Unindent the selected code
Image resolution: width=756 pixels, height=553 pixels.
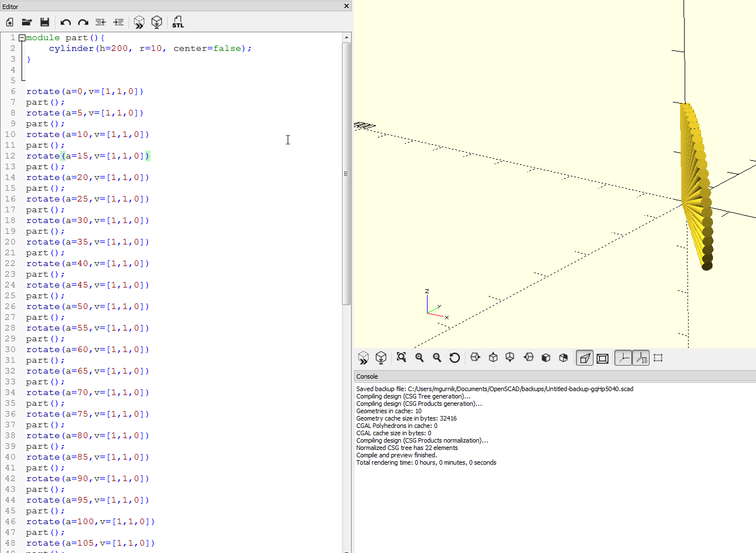101,22
